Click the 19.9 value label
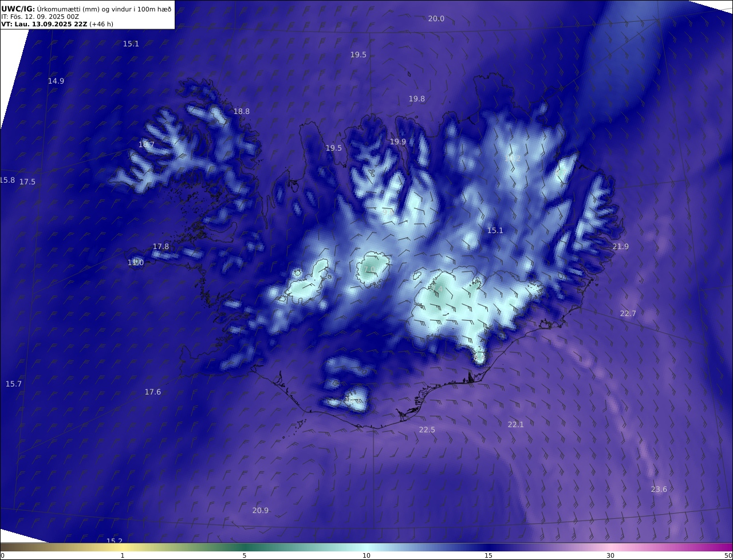The image size is (733, 560). click(x=398, y=141)
